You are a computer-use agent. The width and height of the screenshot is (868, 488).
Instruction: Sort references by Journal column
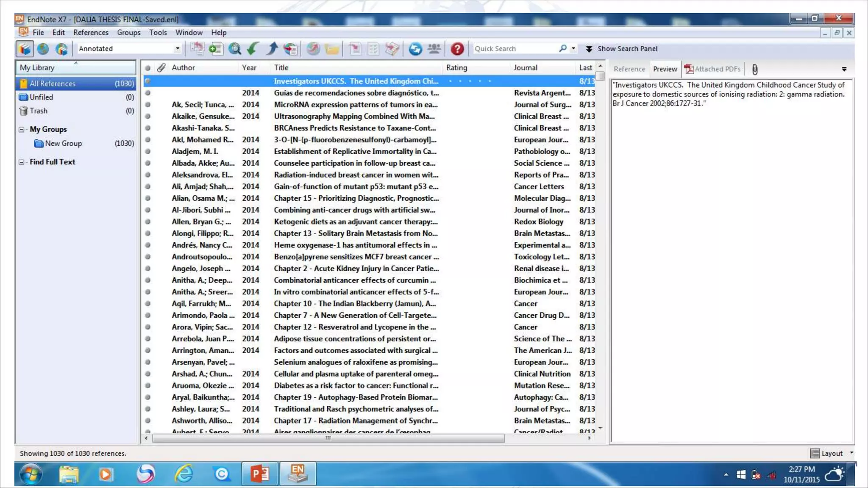pos(543,67)
